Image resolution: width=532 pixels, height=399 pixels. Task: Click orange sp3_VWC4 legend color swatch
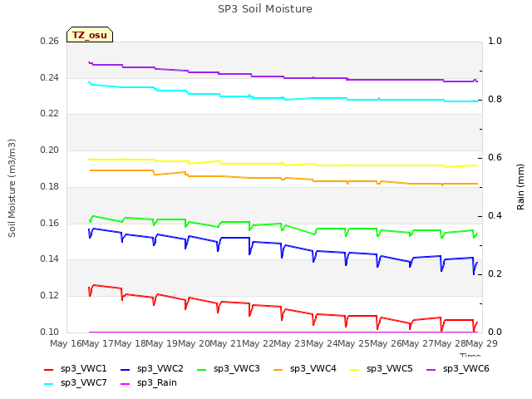point(278,369)
